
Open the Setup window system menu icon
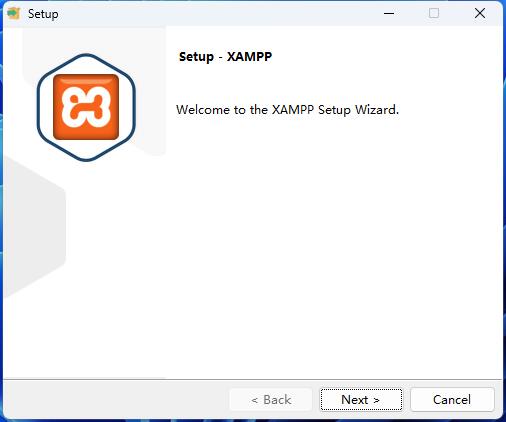14,14
